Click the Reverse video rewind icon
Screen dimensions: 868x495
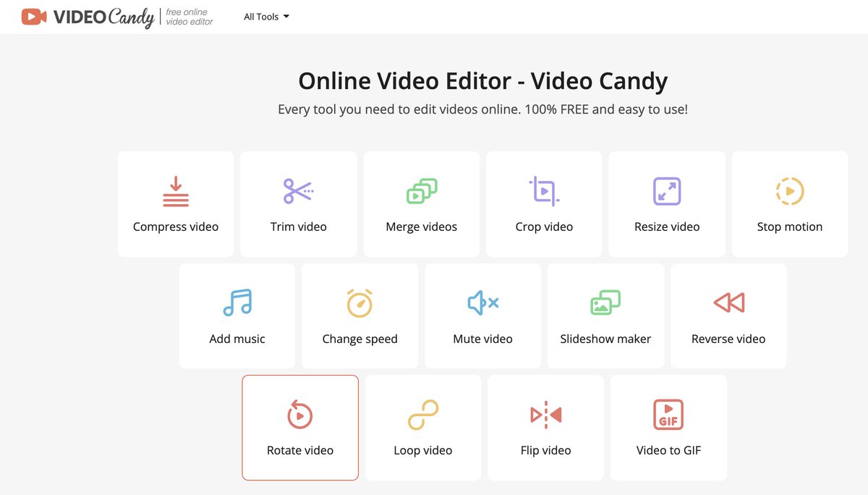click(728, 302)
